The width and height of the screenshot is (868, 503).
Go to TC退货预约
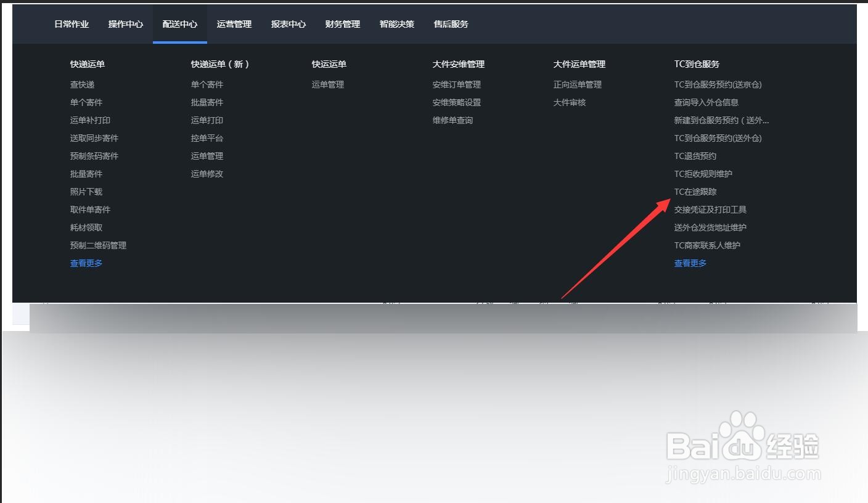pyautogui.click(x=695, y=156)
